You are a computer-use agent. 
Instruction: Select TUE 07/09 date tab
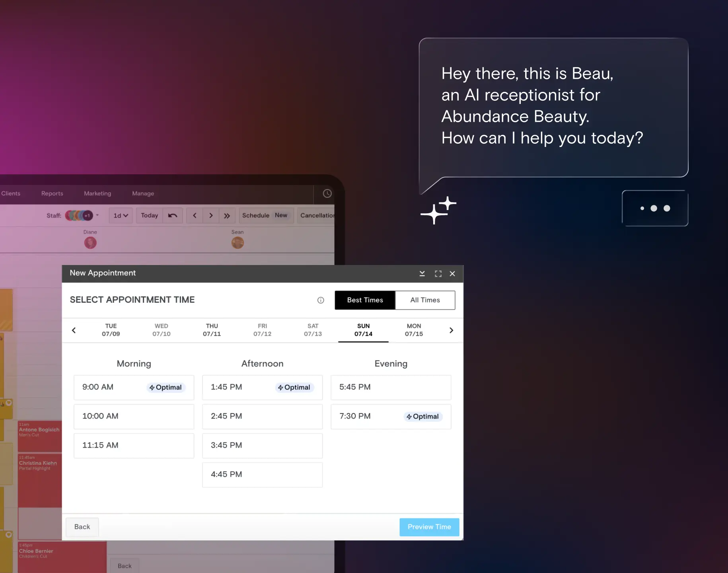111,330
